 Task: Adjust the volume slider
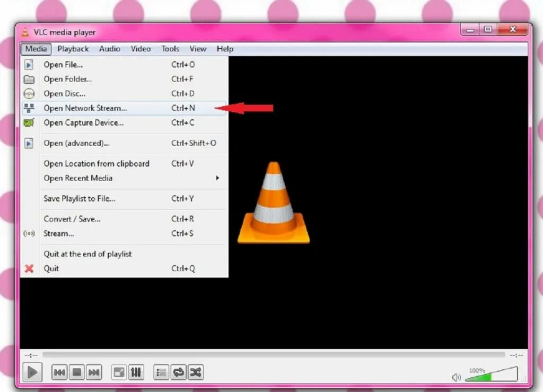(x=492, y=374)
